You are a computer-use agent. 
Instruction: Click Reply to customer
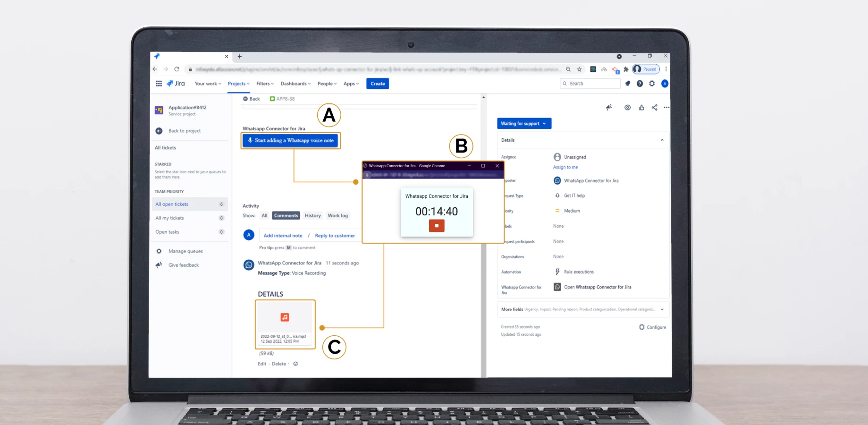coord(335,236)
